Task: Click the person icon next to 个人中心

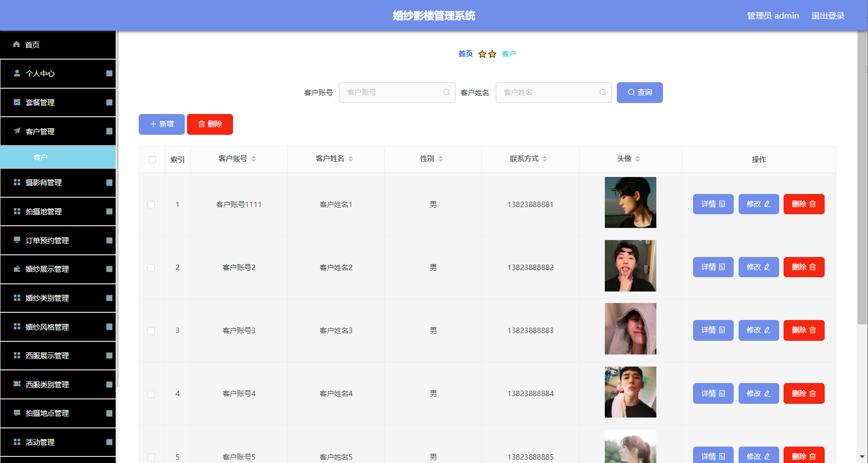Action: 17,73
